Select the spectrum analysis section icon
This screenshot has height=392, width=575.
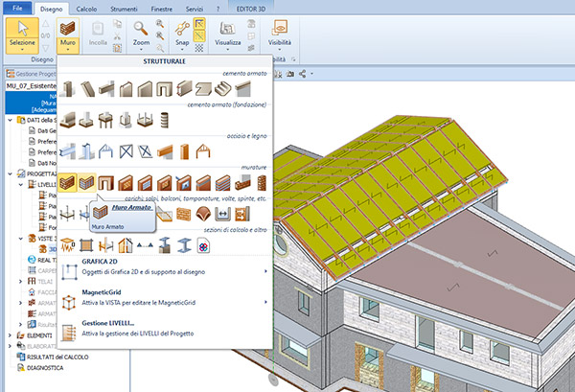tap(67, 245)
